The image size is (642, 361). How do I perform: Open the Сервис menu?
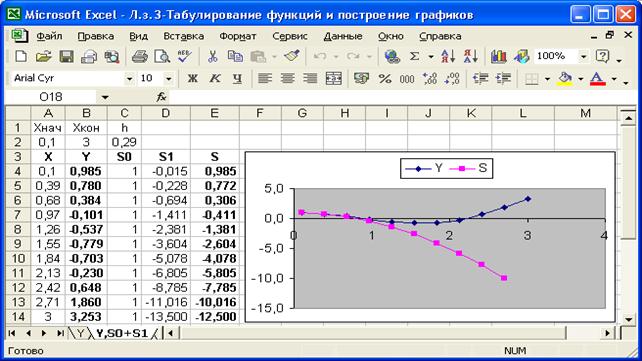pyautogui.click(x=290, y=36)
